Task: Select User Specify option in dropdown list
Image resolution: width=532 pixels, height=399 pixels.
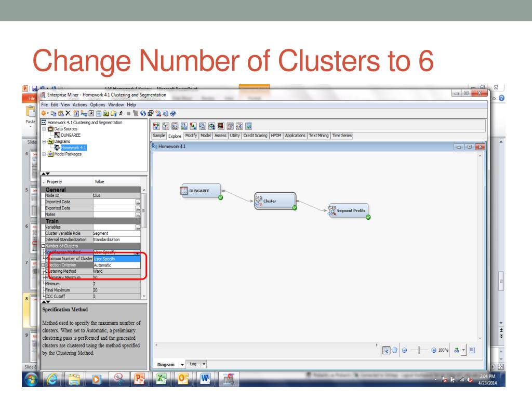Action: (116, 259)
